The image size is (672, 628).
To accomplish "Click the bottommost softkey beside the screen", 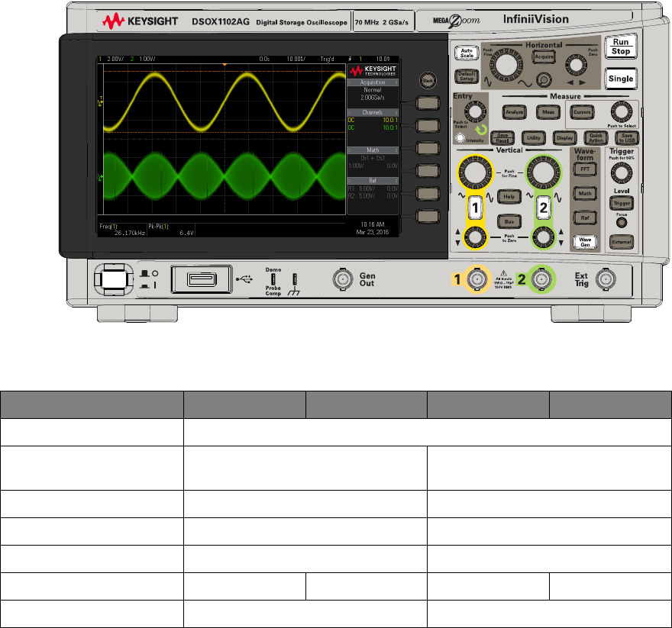I will pyautogui.click(x=428, y=217).
